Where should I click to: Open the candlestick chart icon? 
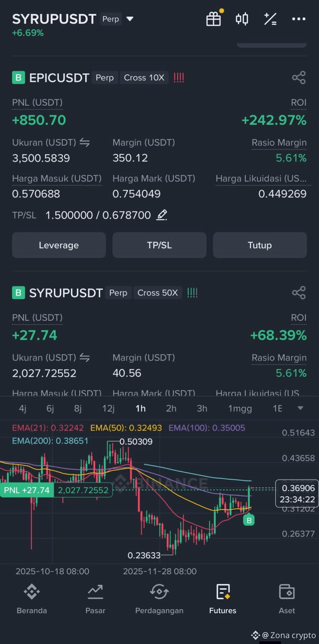click(x=242, y=19)
